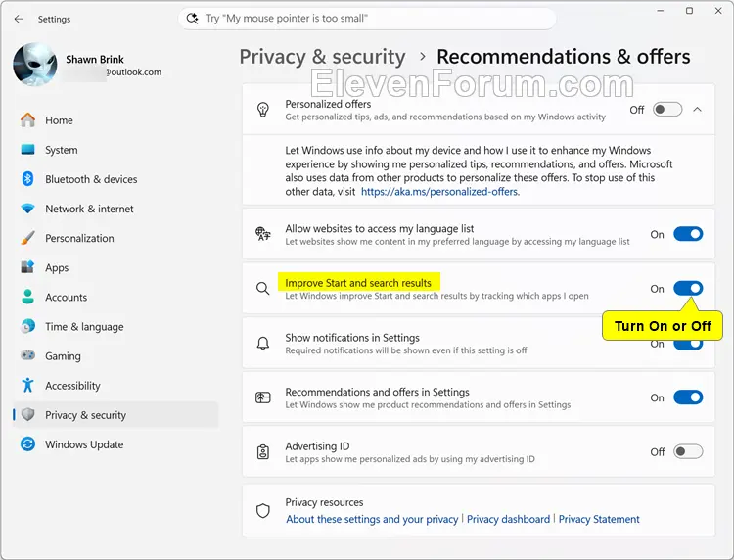The height and width of the screenshot is (560, 734).
Task: Click the Advertising ID title text
Action: tap(317, 446)
